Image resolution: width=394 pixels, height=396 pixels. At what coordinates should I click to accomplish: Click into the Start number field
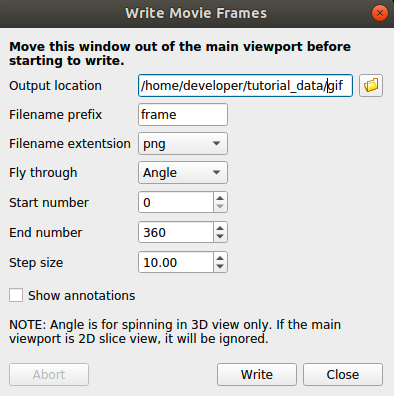point(176,202)
